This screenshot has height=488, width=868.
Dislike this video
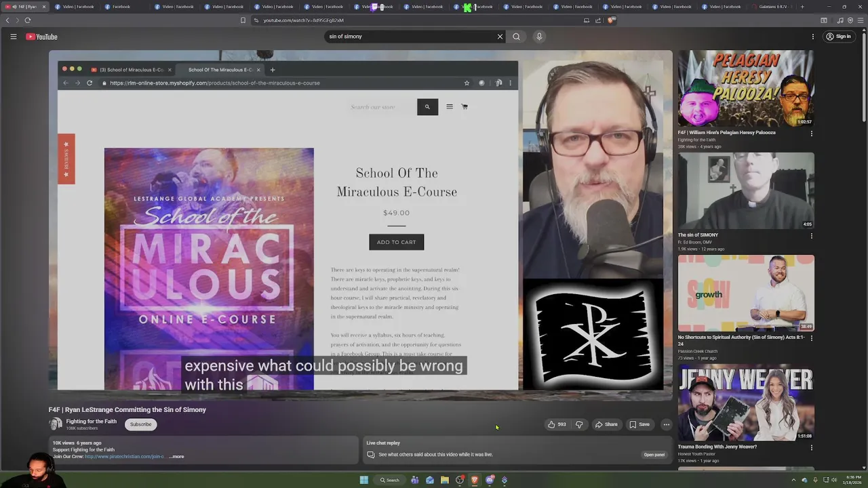(x=579, y=424)
